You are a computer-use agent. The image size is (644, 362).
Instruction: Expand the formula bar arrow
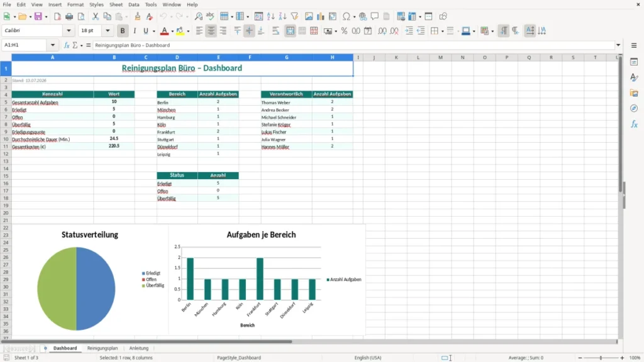pyautogui.click(x=618, y=45)
